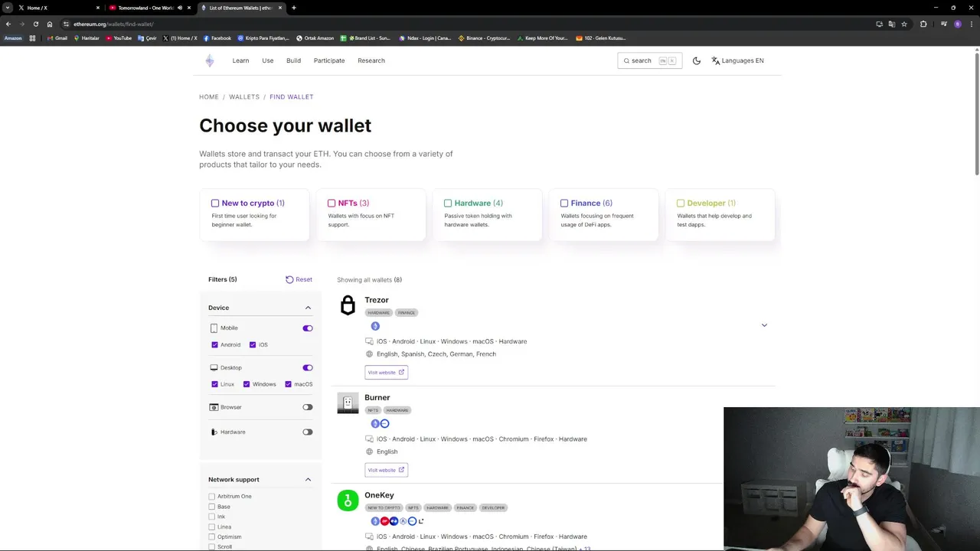Open the Participate menu
Image resolution: width=980 pixels, height=551 pixels.
tap(329, 60)
